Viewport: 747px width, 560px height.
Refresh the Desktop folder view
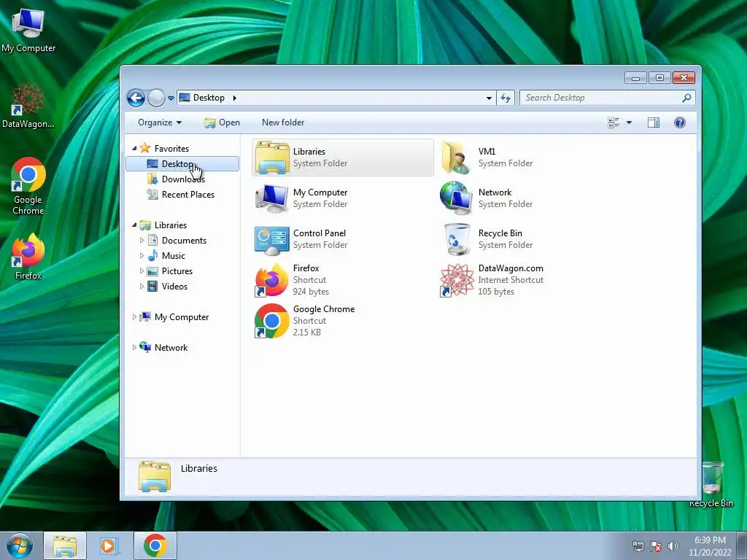[x=506, y=98]
